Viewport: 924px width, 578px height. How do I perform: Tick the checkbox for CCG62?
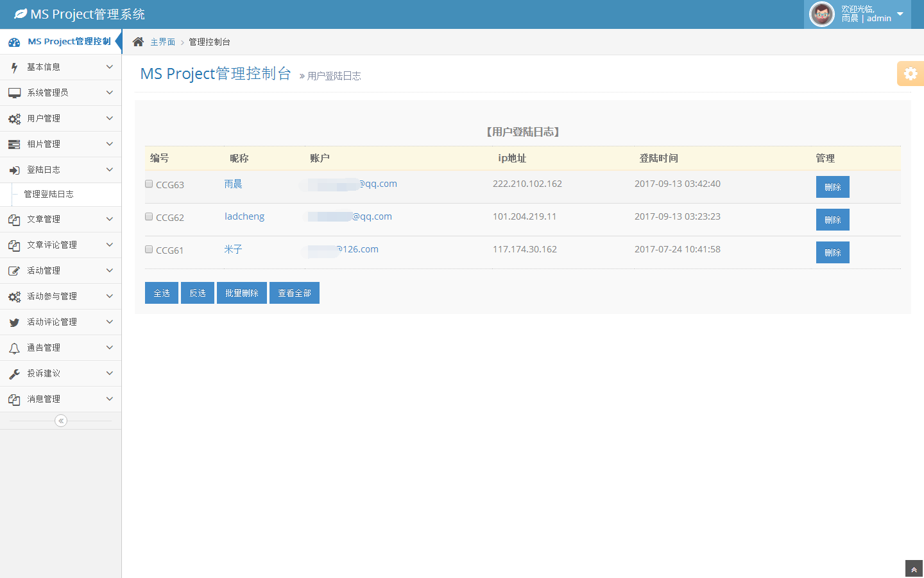tap(149, 217)
